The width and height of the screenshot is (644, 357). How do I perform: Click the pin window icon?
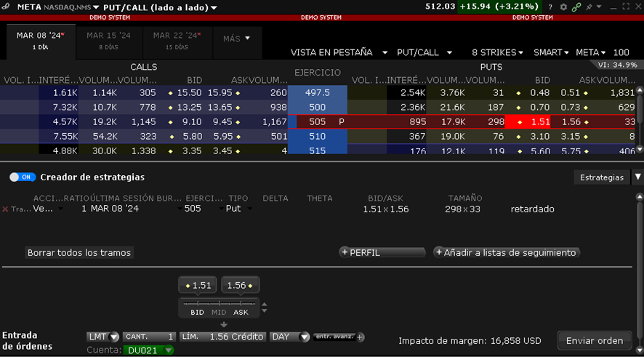[x=589, y=7]
